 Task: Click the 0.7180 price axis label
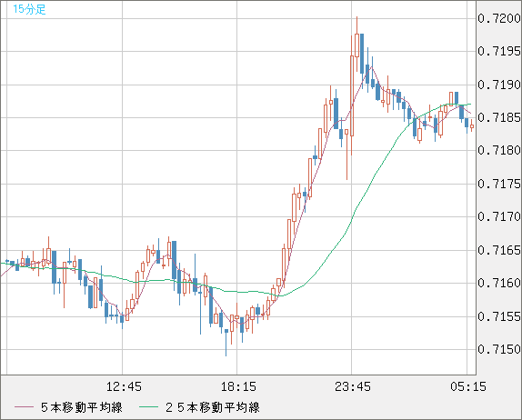click(x=499, y=150)
